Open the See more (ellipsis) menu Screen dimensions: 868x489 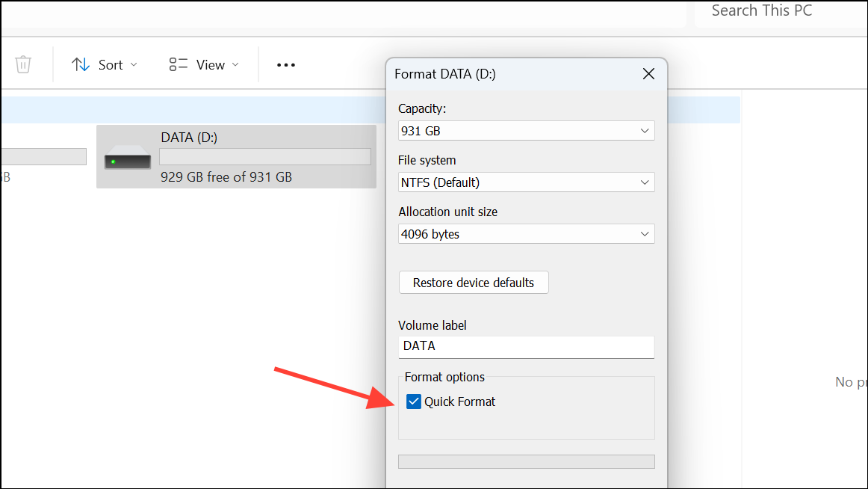coord(285,65)
